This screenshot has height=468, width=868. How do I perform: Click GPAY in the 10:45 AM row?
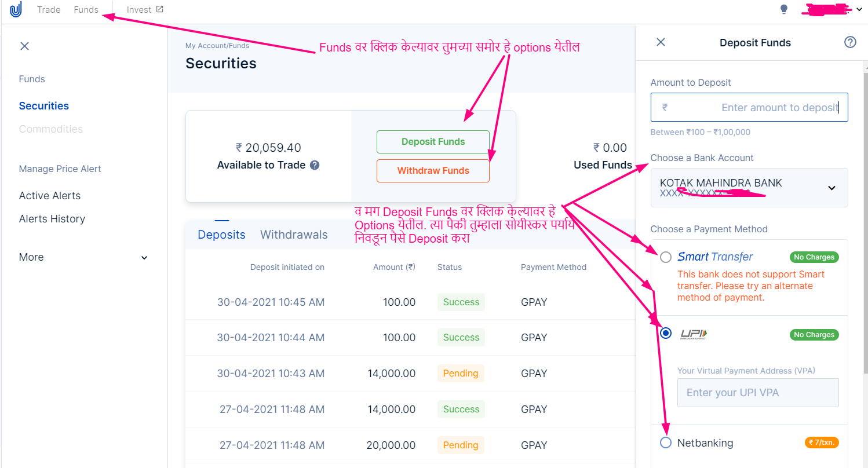tap(534, 302)
